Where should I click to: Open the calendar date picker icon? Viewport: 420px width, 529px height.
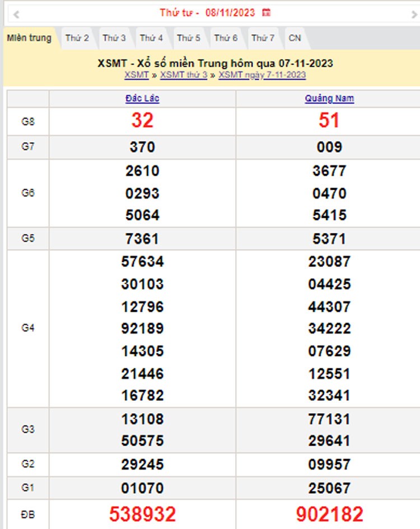point(267,12)
